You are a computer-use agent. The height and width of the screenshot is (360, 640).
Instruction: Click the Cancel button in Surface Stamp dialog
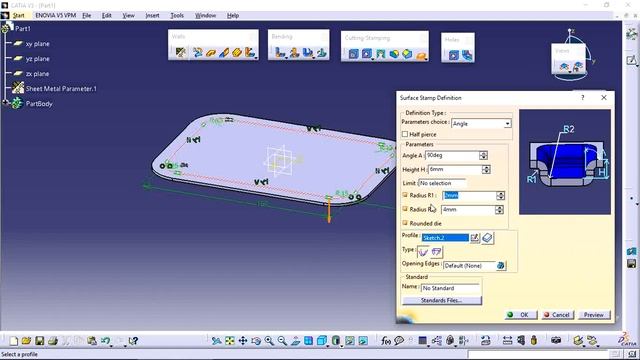point(557,315)
